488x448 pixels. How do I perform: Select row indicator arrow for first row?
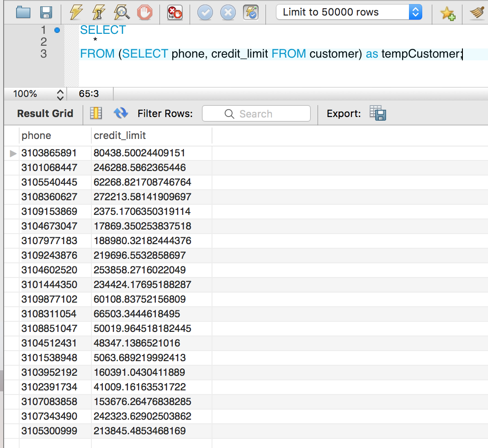point(13,153)
